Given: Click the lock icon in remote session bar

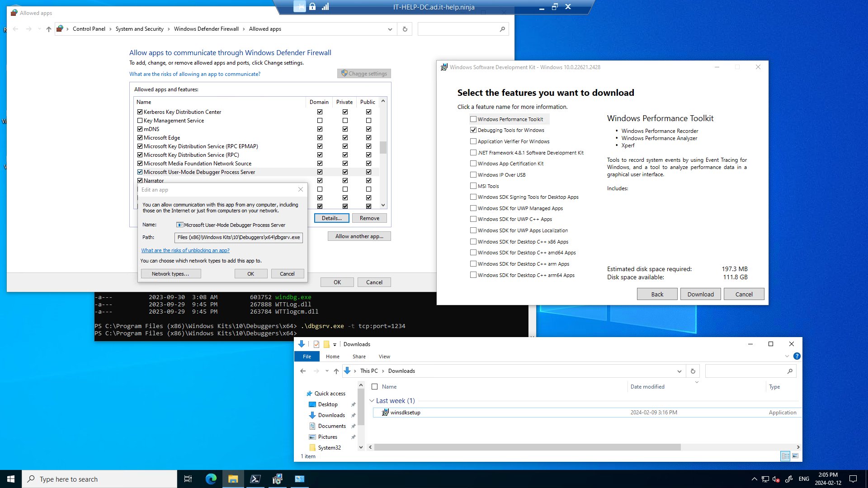Looking at the screenshot, I should (312, 7).
